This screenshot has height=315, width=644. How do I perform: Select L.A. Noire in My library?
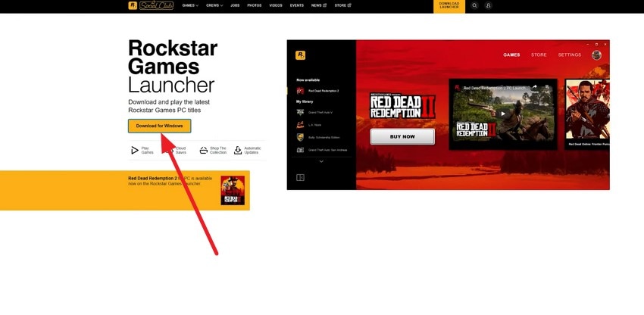click(310, 125)
